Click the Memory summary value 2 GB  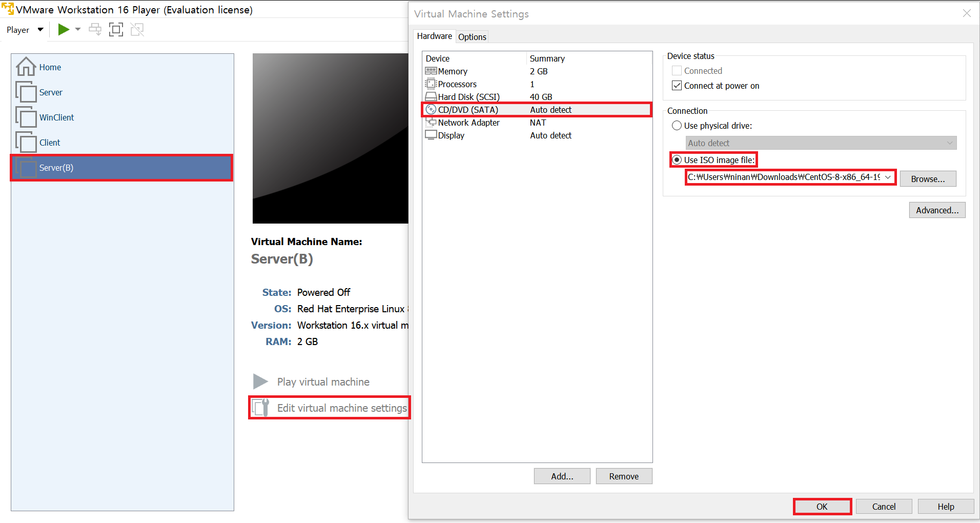[x=539, y=71]
